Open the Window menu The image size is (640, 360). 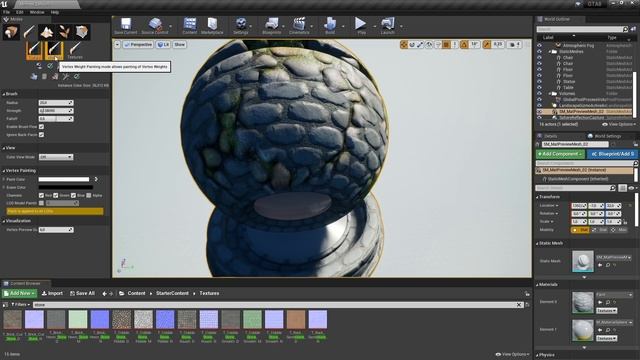click(37, 12)
